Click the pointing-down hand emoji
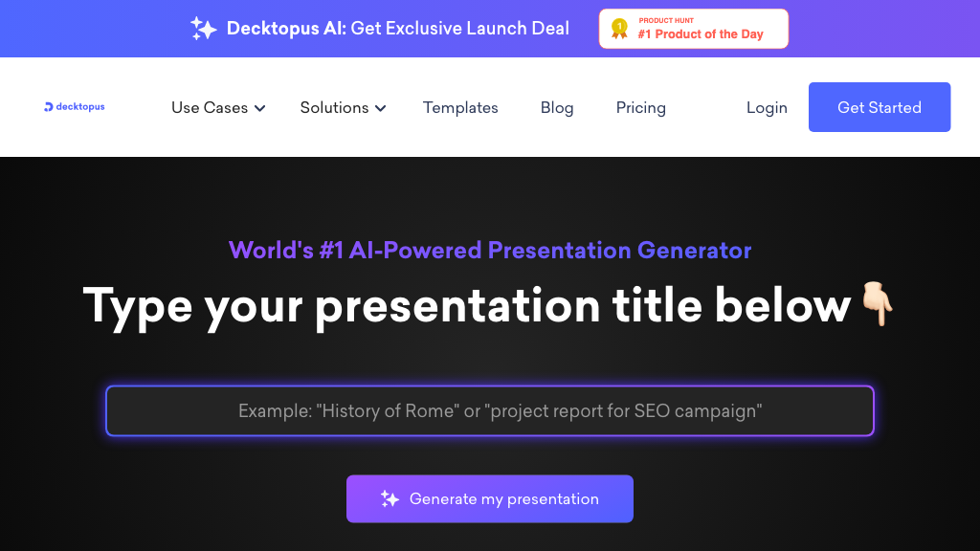The width and height of the screenshot is (980, 551). pos(876,304)
